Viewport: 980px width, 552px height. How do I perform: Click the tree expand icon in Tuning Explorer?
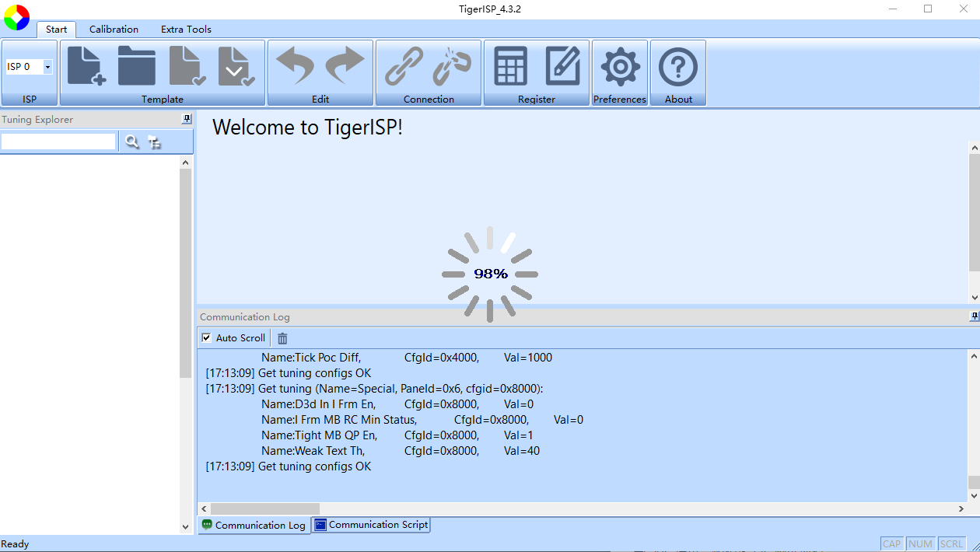coord(155,141)
